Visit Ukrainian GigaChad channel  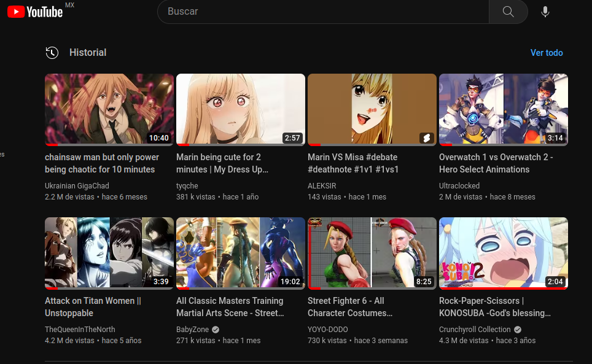pyautogui.click(x=77, y=186)
